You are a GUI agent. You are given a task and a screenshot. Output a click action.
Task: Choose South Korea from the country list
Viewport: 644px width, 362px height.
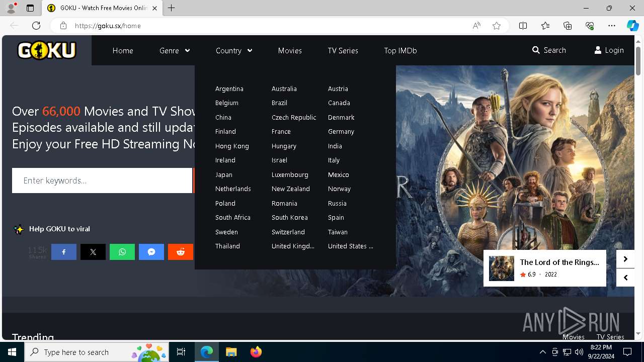pyautogui.click(x=290, y=217)
